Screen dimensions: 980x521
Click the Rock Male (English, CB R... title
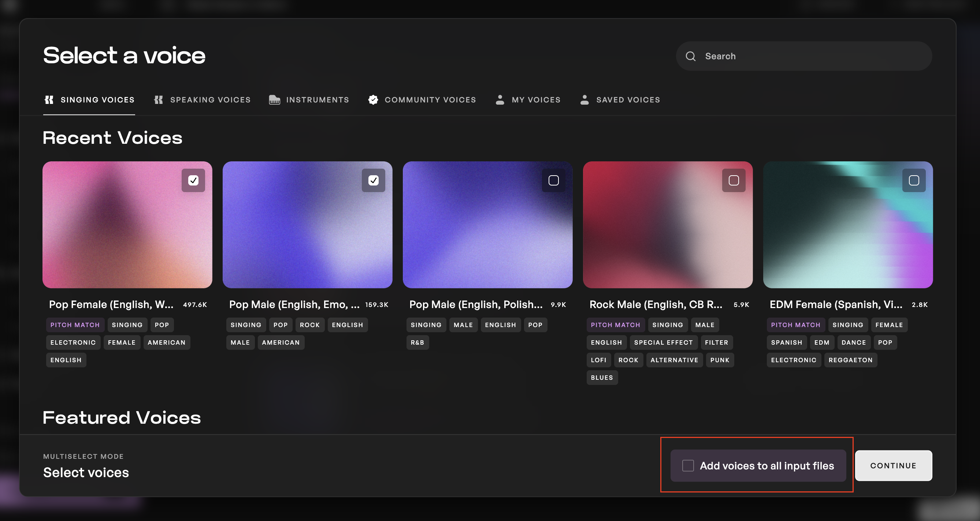656,304
